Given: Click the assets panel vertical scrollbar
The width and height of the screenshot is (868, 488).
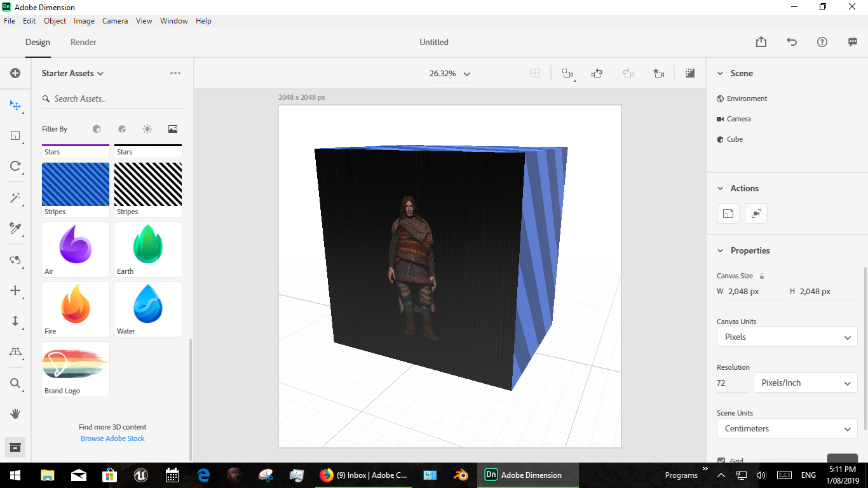Looking at the screenshot, I should [x=190, y=399].
